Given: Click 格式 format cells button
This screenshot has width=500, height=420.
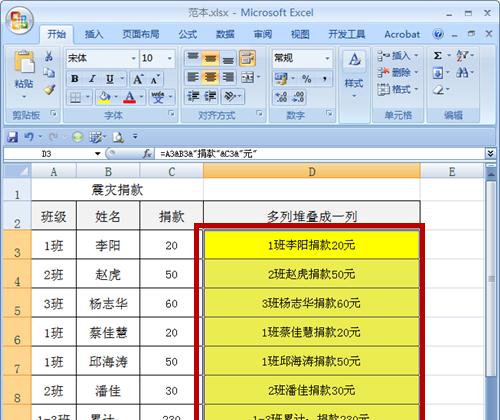Looking at the screenshot, I should pos(398,89).
